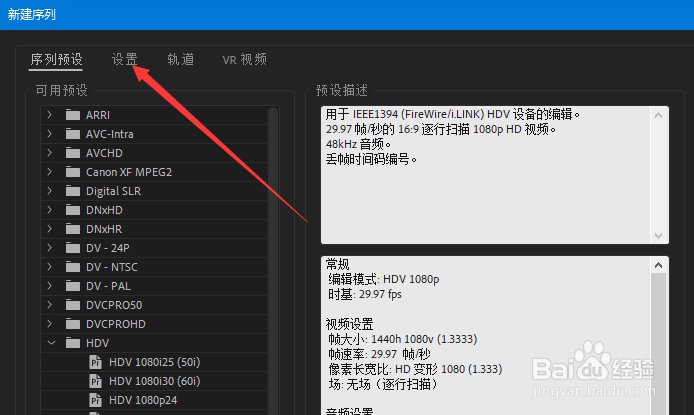The image size is (694, 415).
Task: Click the DVCPROHD folder icon
Action: 73,324
